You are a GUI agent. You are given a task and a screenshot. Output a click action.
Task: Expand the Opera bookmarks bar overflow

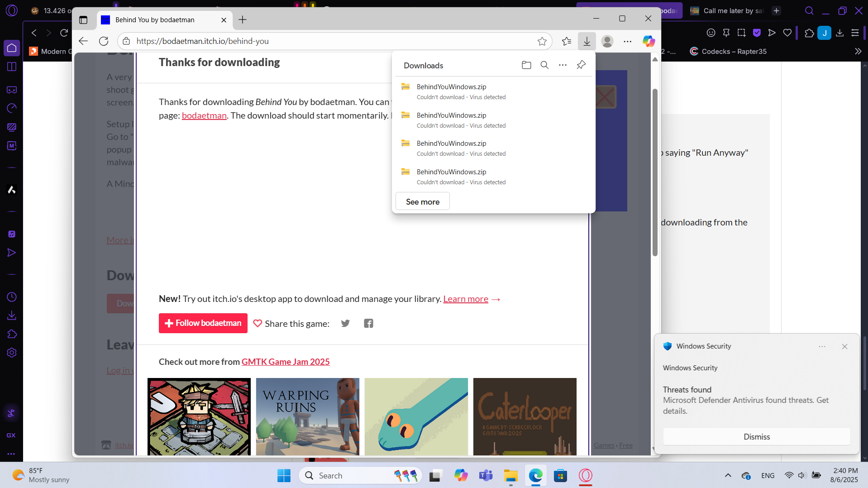tap(858, 51)
